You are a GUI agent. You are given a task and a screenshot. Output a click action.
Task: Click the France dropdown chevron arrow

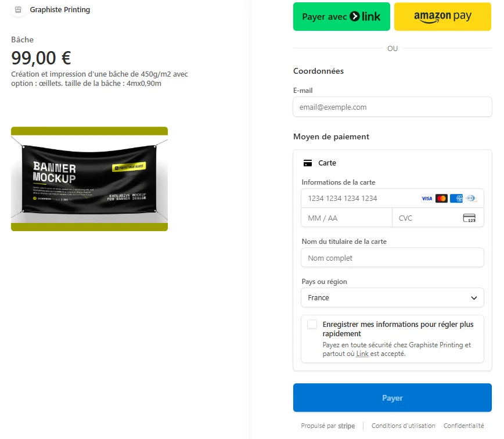[474, 298]
